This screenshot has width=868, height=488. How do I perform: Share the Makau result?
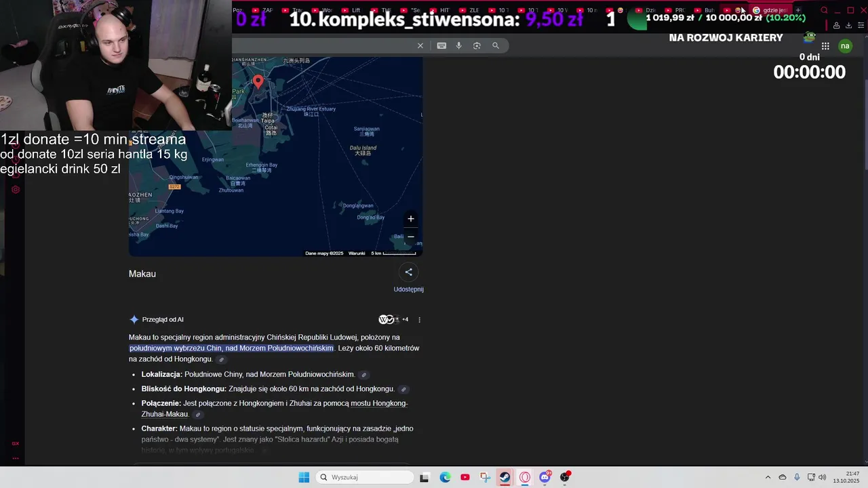pyautogui.click(x=408, y=272)
